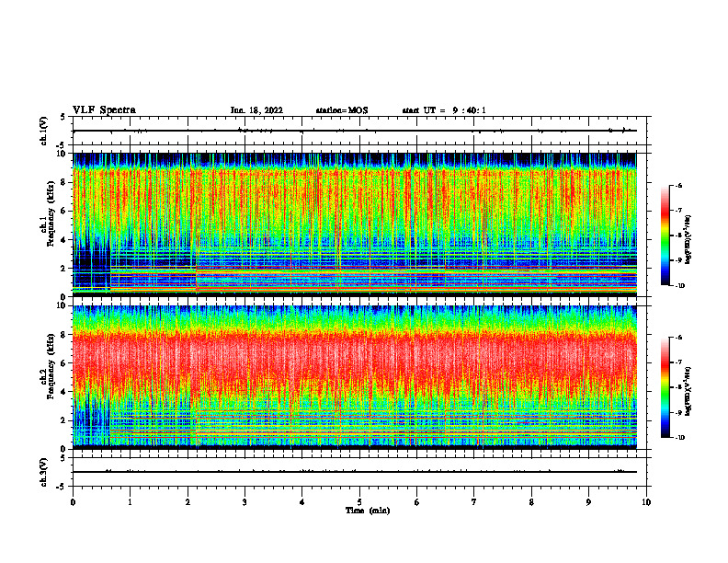Click the "-6" tick on ch.1 color scale
Image resolution: width=728 pixels, height=563 pixels.
point(678,185)
